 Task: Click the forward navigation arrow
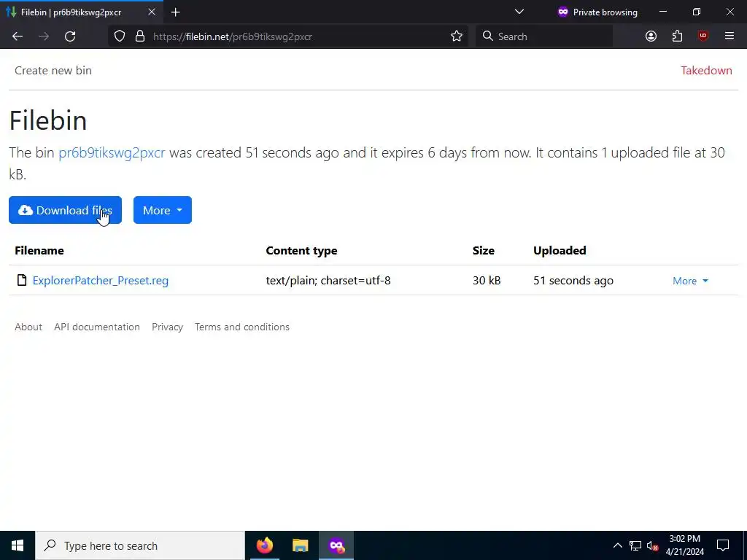click(x=44, y=36)
